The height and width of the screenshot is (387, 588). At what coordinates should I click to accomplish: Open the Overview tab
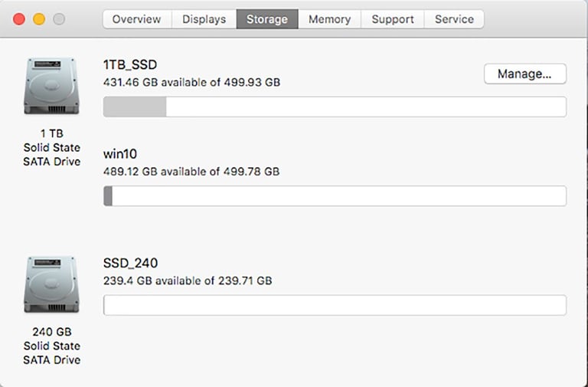pos(137,19)
